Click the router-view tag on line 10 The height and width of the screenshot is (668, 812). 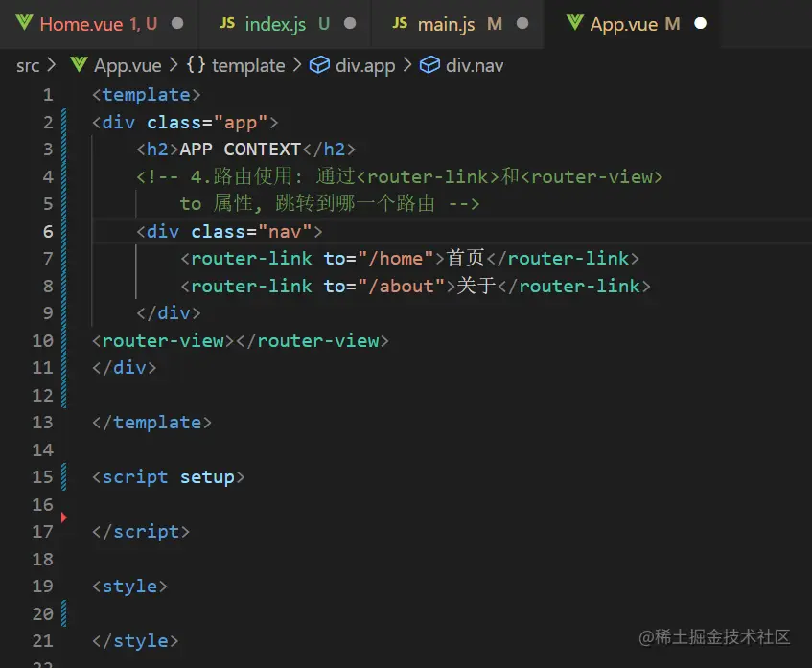[x=241, y=341]
